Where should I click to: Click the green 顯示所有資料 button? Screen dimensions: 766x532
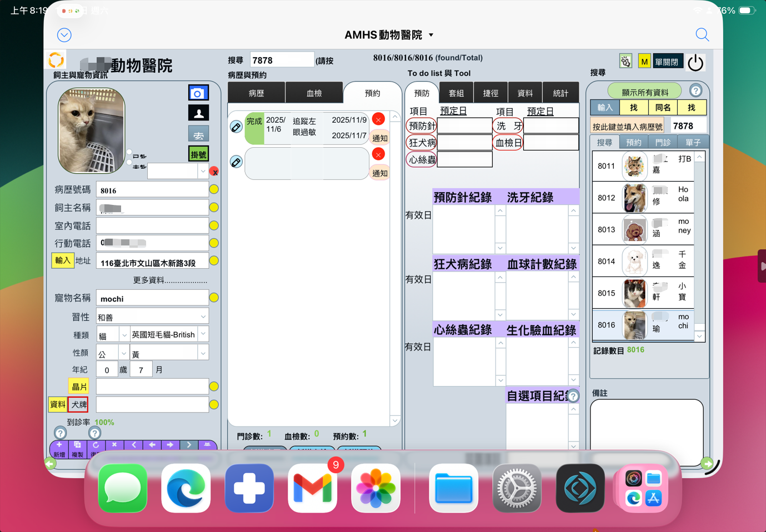644,92
